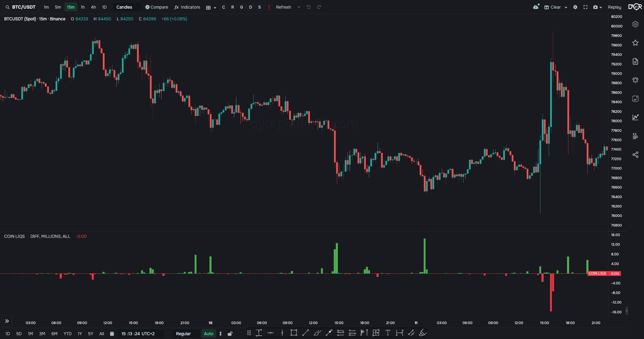Toggle the C circle button

coord(224,7)
